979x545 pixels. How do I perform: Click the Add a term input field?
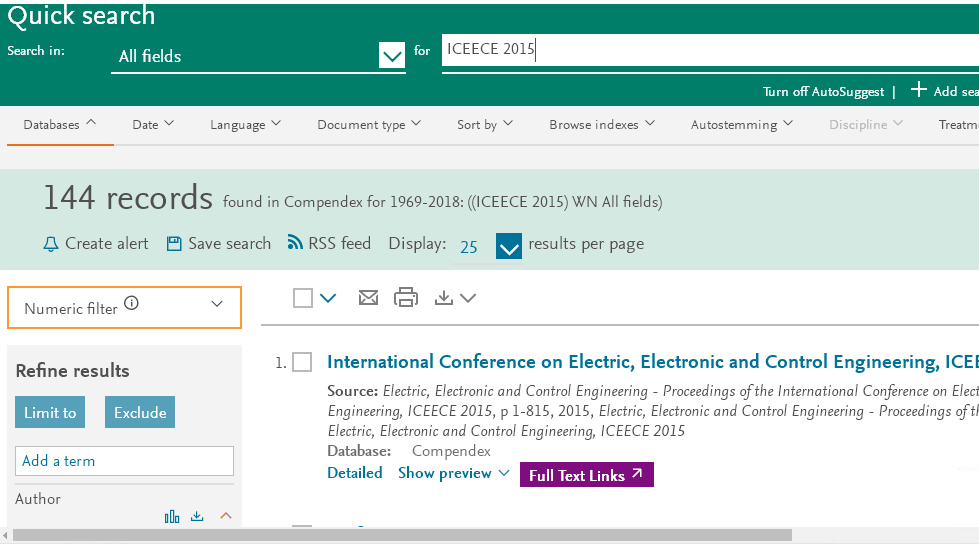point(124,461)
